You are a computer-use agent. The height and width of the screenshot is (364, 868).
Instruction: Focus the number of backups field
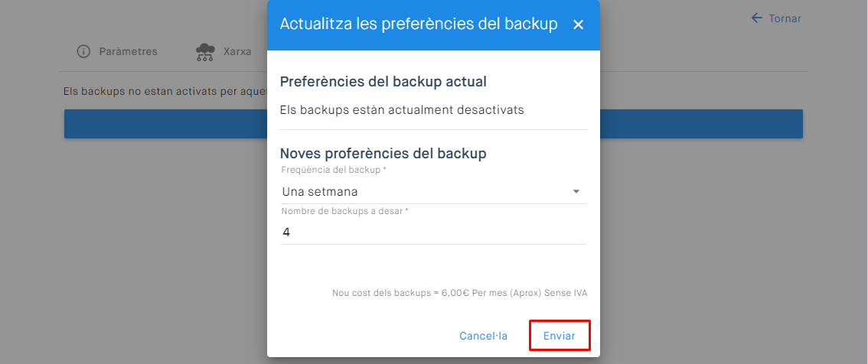pyautogui.click(x=433, y=232)
